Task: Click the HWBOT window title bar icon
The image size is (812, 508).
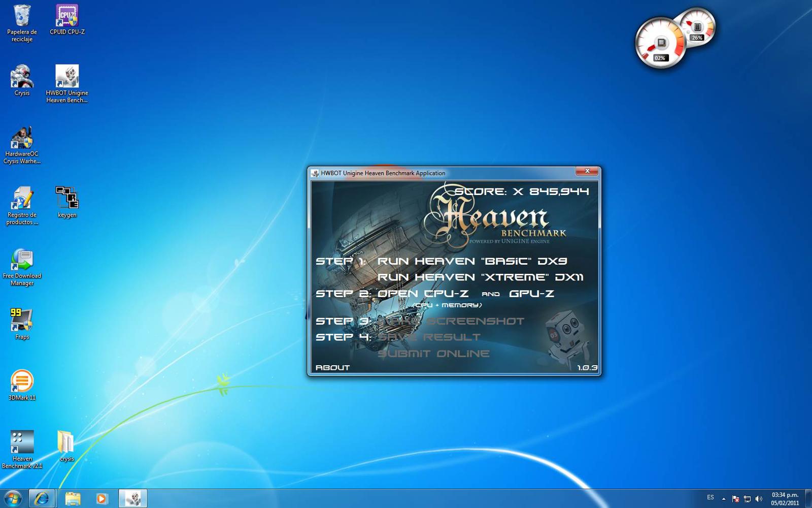Action: coord(315,173)
